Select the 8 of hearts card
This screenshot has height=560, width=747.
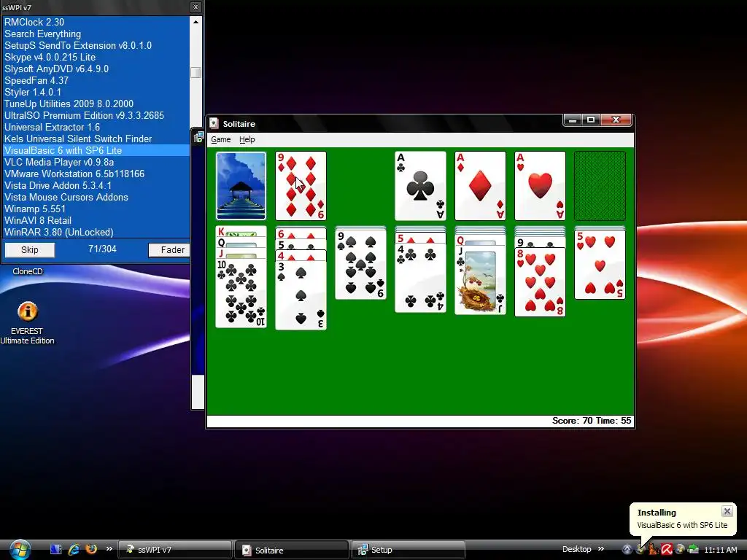pyautogui.click(x=540, y=282)
